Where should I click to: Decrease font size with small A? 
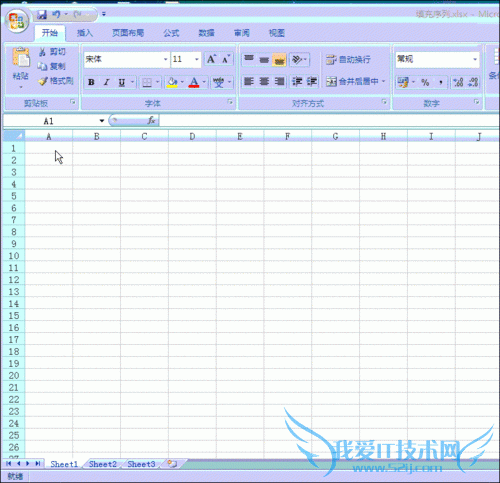pos(226,59)
